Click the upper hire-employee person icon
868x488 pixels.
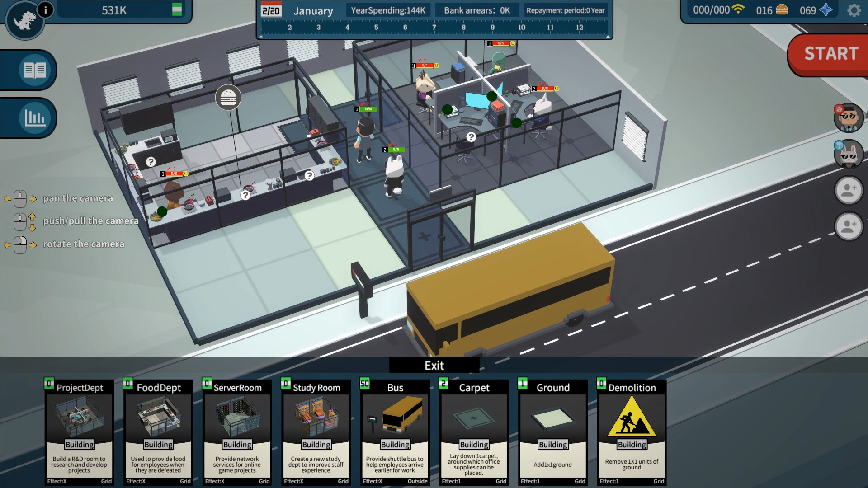[849, 190]
